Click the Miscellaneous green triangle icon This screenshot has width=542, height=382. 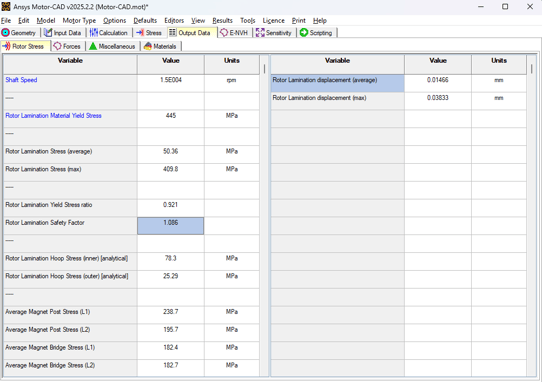point(93,46)
